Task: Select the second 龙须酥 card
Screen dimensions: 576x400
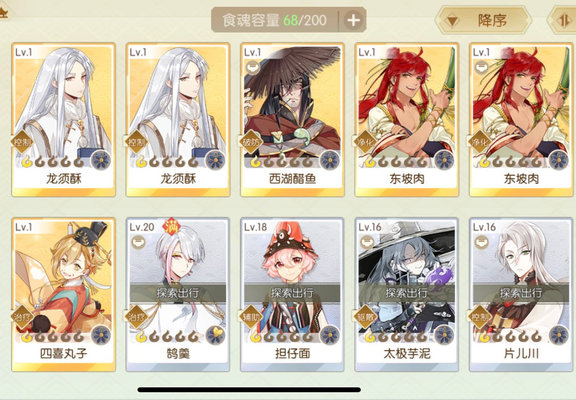Action: (x=178, y=120)
